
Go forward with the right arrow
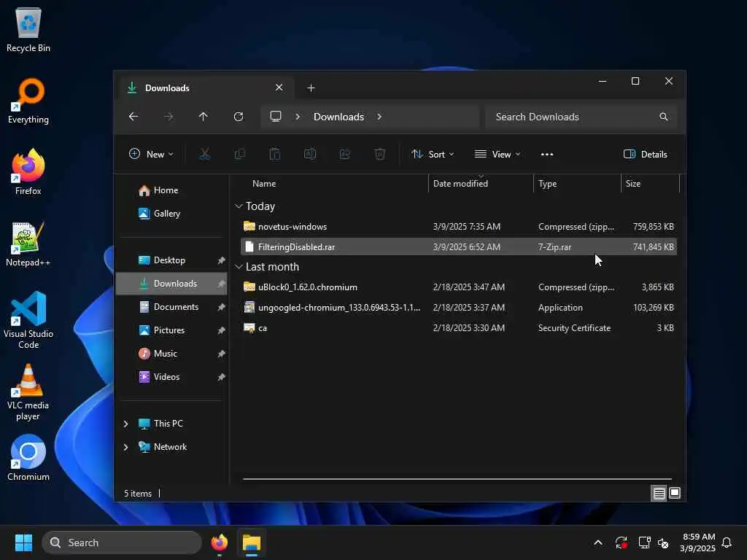(169, 117)
